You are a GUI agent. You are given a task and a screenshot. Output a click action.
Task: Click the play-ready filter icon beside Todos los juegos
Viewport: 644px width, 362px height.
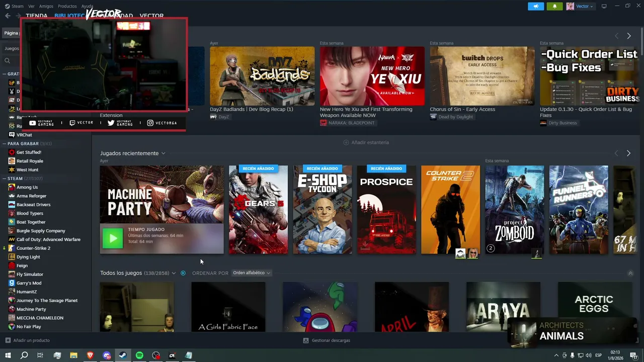[183, 273]
